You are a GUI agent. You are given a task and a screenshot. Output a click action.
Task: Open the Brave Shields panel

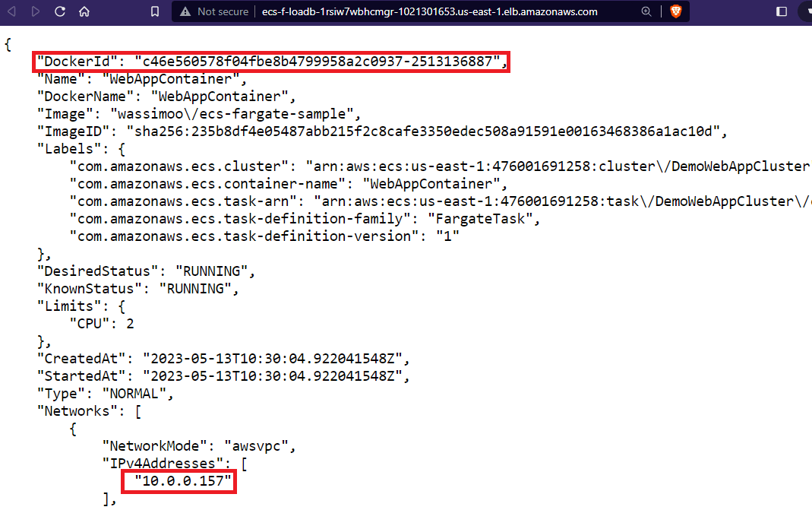point(675,11)
